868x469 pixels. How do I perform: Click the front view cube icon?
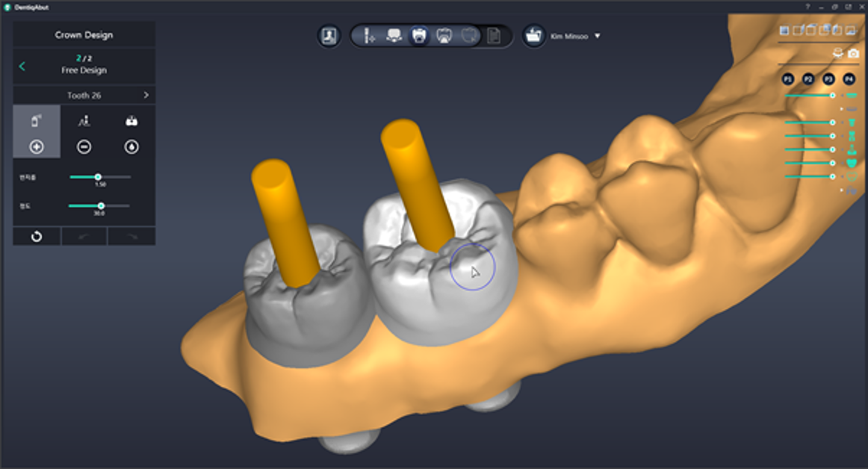click(x=784, y=31)
